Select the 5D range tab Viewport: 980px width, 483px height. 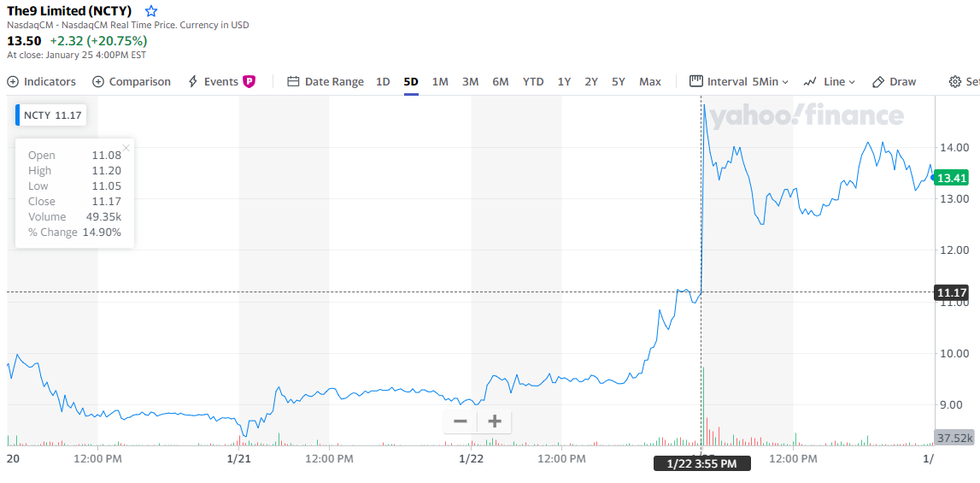click(x=411, y=82)
